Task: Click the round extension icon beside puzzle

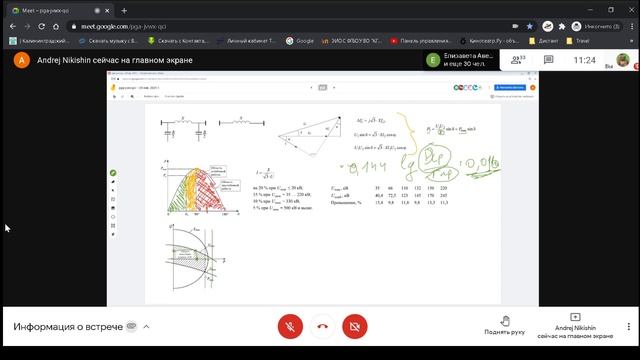Action: tap(547, 27)
